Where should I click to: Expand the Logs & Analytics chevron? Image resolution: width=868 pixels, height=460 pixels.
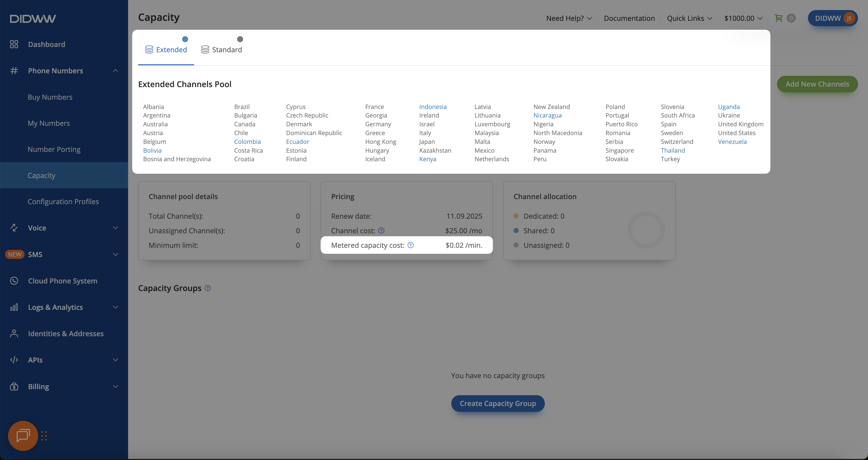tap(115, 307)
